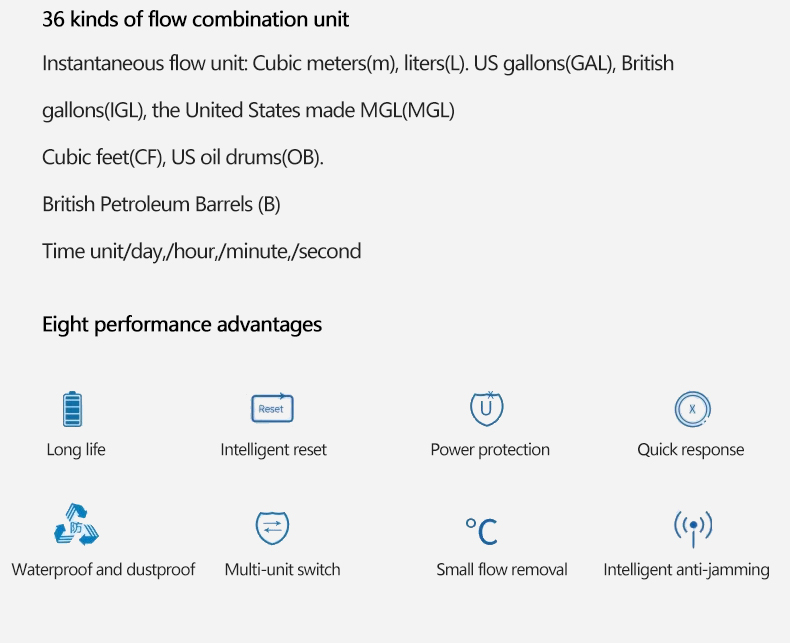Select the Intelligent anti-jamming antenna icon

pyautogui.click(x=693, y=529)
